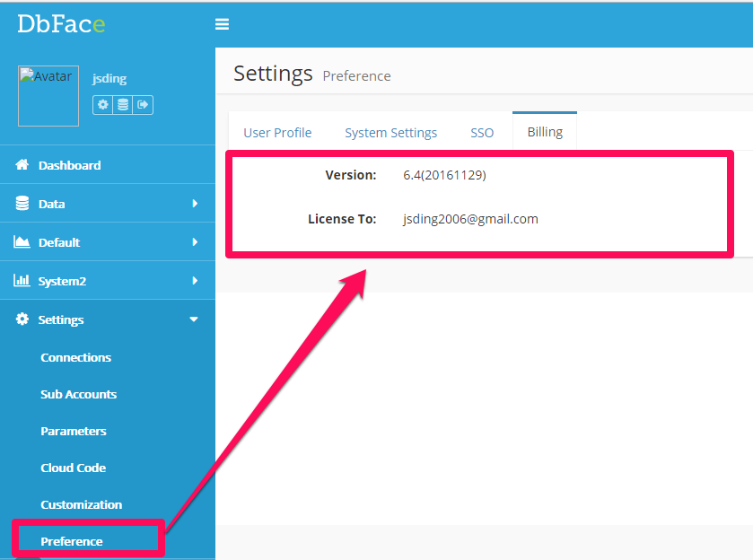Click the database icon under jsding

[123, 105]
